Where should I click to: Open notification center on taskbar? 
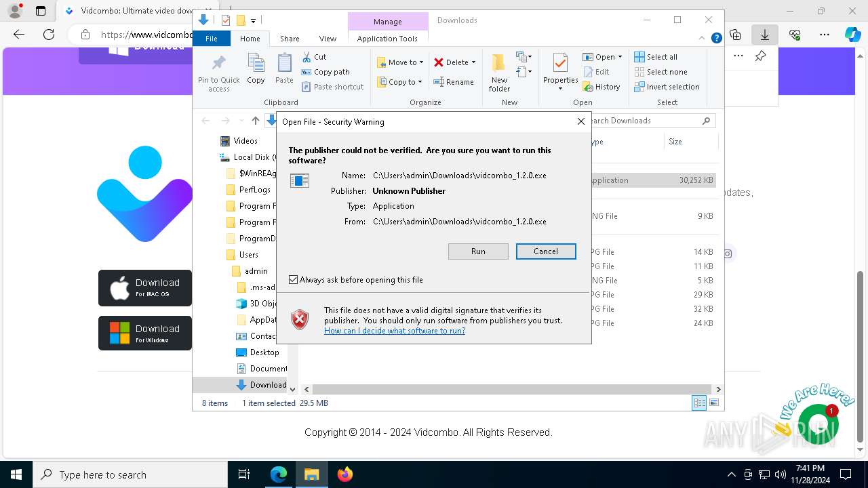846,474
